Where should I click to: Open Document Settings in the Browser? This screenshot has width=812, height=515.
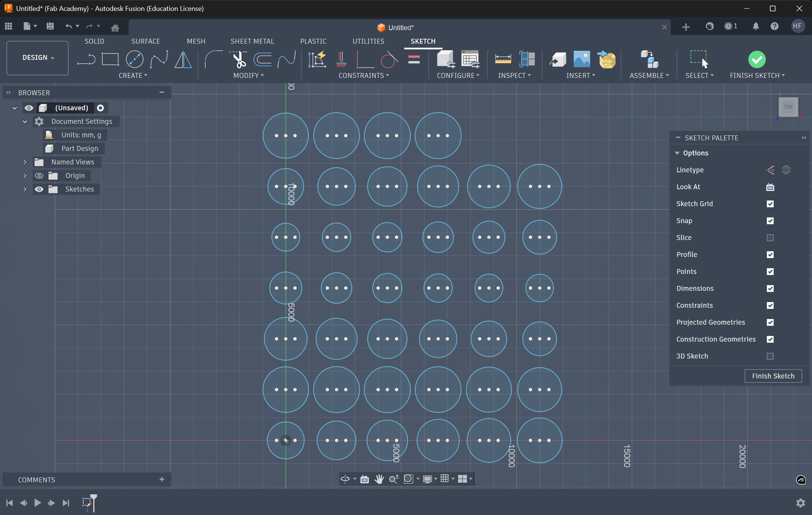tap(82, 121)
